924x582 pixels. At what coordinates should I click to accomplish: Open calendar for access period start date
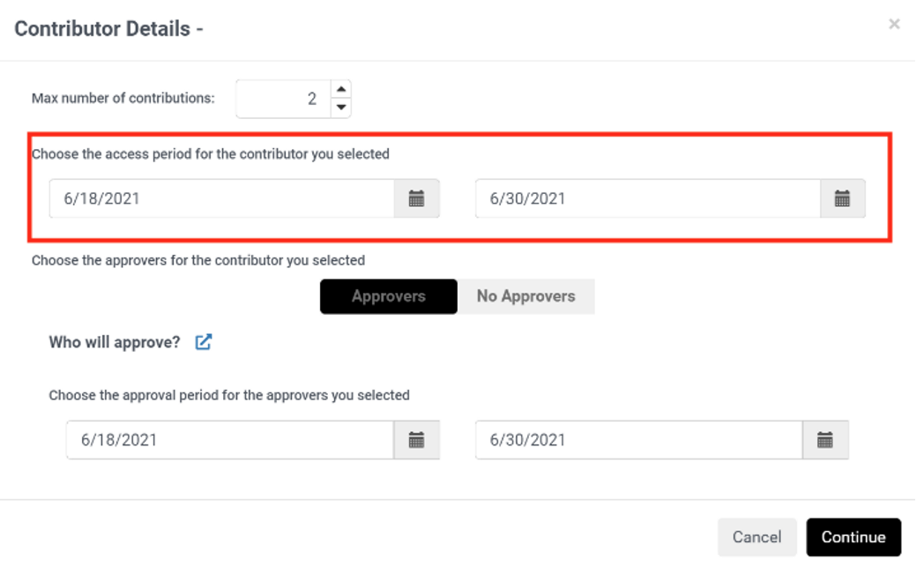coord(417,198)
